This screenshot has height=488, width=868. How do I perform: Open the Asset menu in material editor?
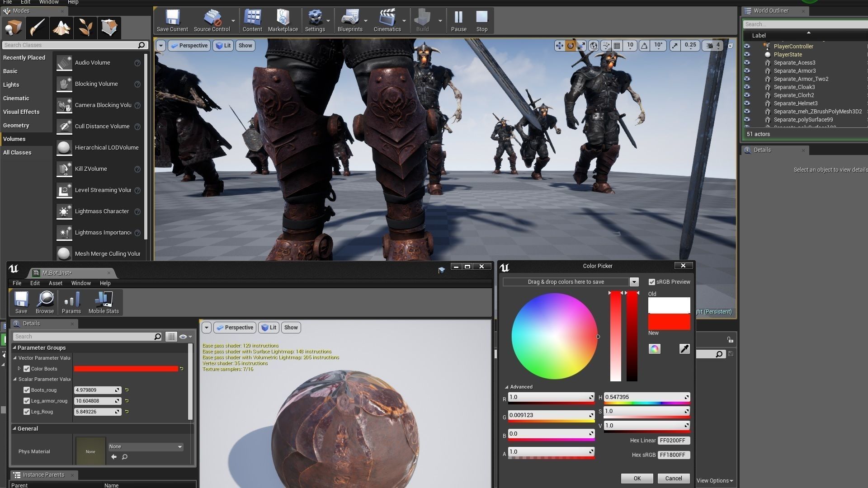pos(55,283)
